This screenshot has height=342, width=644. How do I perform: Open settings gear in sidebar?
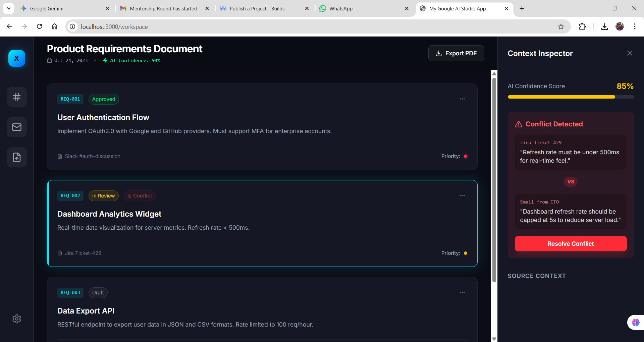click(x=17, y=319)
